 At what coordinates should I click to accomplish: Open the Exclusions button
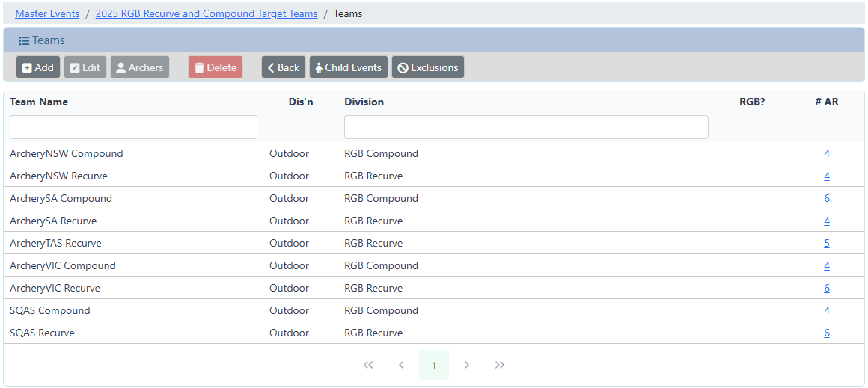pos(427,67)
